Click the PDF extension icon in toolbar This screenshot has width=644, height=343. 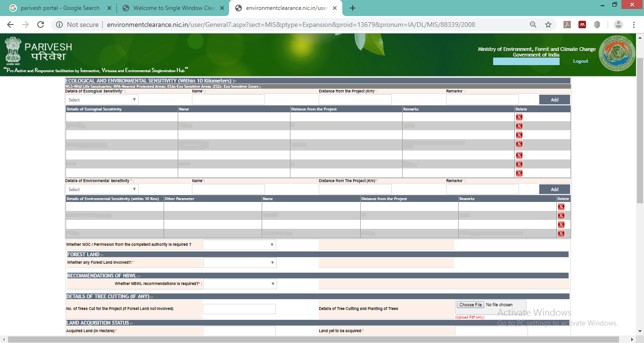click(567, 25)
